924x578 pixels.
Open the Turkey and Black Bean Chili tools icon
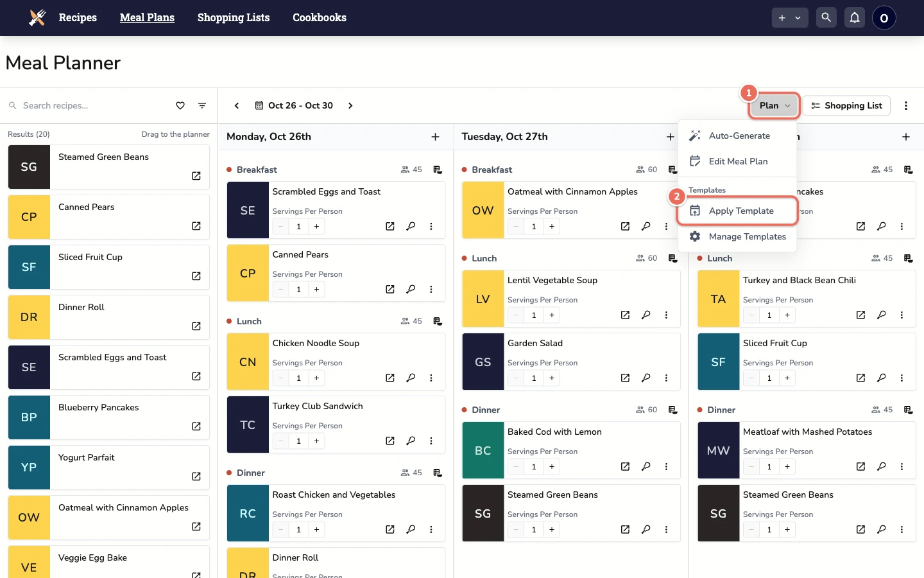[x=882, y=315]
